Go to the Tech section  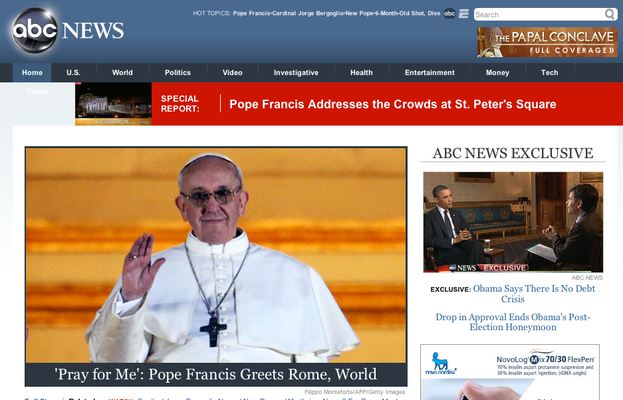549,73
